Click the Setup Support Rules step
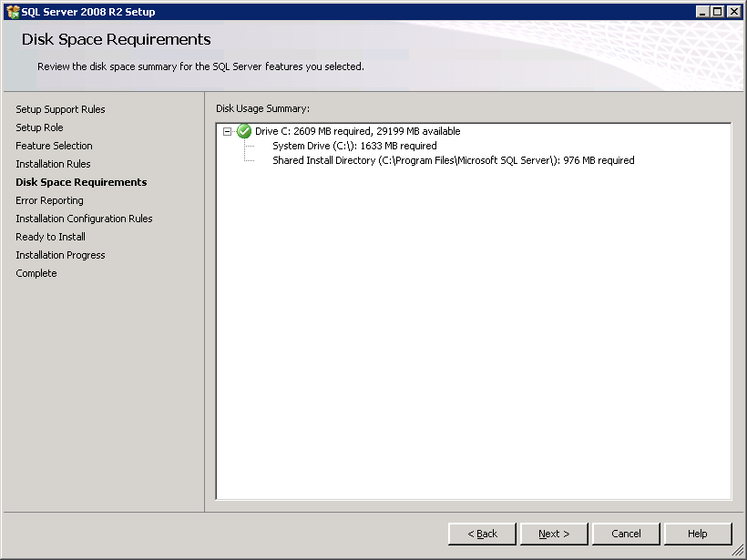This screenshot has height=560, width=747. pos(60,109)
